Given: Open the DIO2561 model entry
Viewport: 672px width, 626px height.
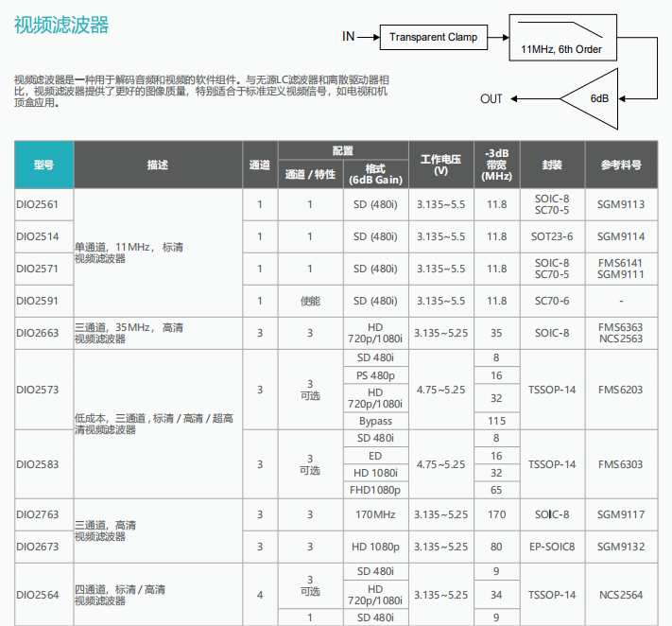Looking at the screenshot, I should [38, 204].
